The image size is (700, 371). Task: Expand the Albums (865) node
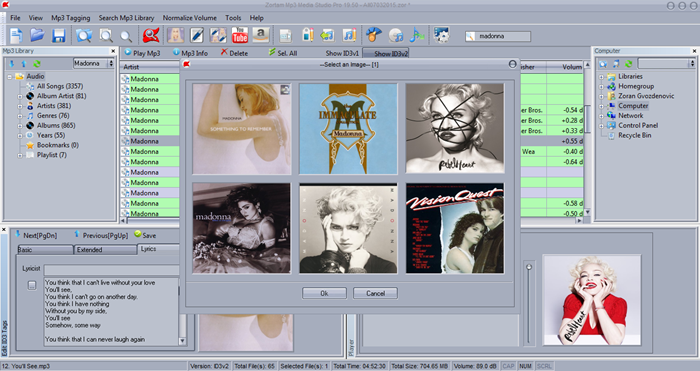pos(20,125)
